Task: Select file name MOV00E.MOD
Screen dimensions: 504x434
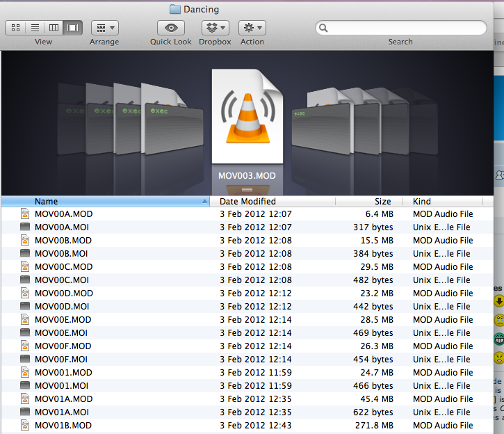Action: click(x=63, y=320)
